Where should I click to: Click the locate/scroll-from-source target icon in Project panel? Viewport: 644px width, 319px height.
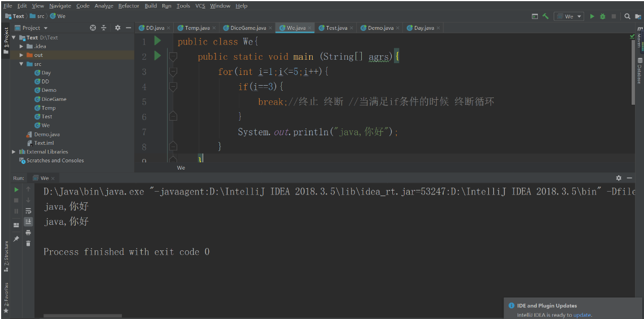(x=93, y=28)
